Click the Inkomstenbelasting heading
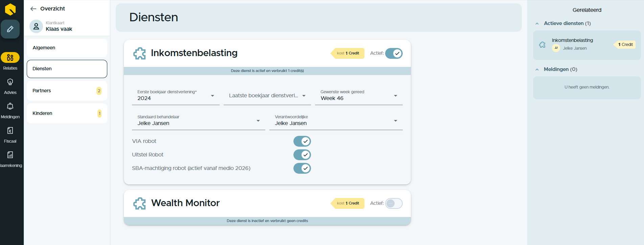 click(x=194, y=53)
